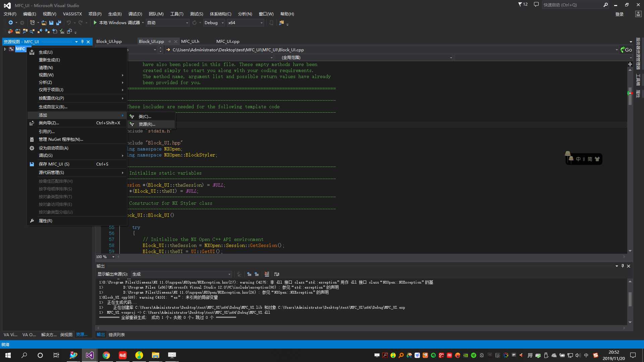
Task: Click the new project icon in toolbar
Action: click(32, 22)
